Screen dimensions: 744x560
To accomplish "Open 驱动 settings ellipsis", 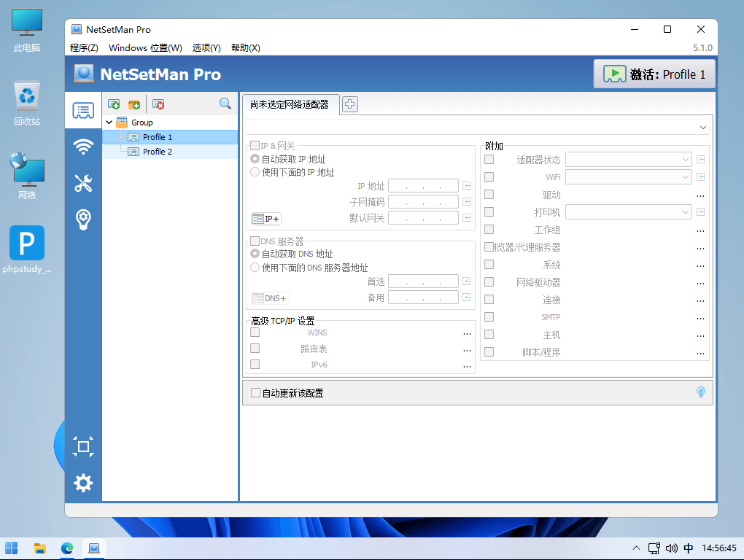I will point(700,195).
